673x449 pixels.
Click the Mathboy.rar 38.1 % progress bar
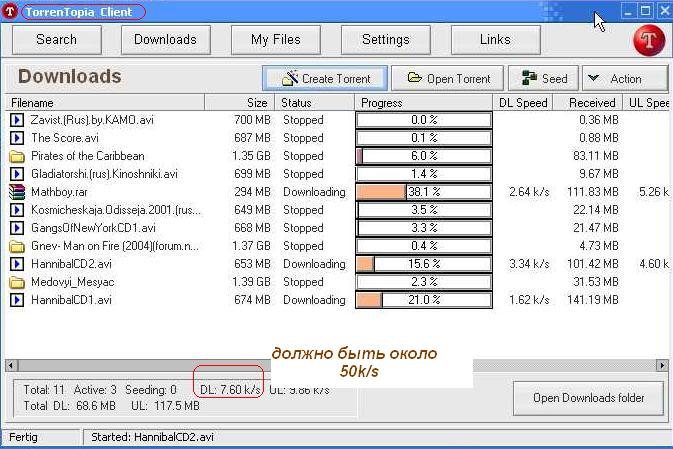coord(424,192)
